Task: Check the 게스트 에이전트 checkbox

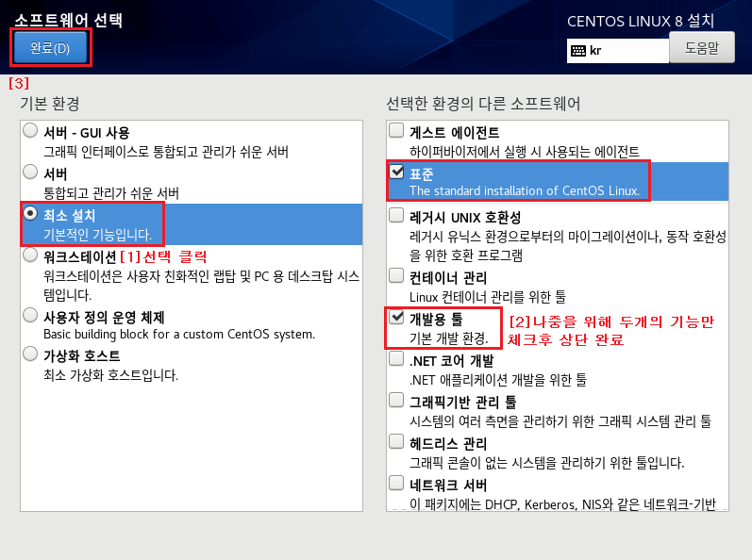Action: click(x=396, y=130)
